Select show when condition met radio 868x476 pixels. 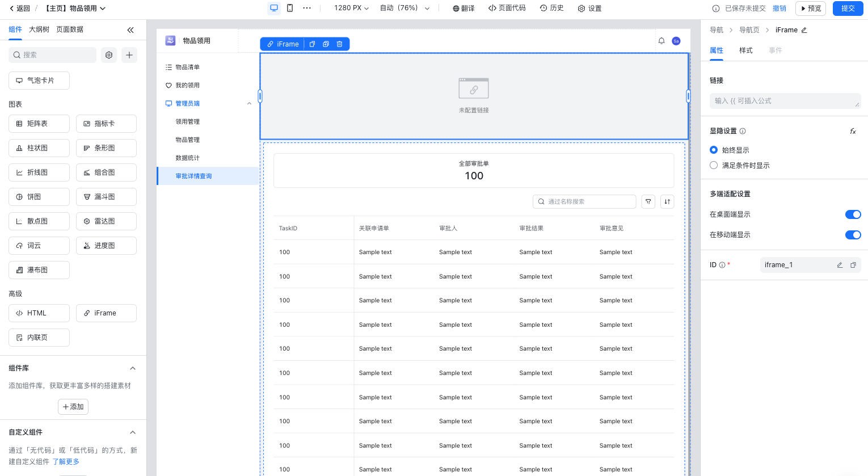pyautogui.click(x=714, y=165)
